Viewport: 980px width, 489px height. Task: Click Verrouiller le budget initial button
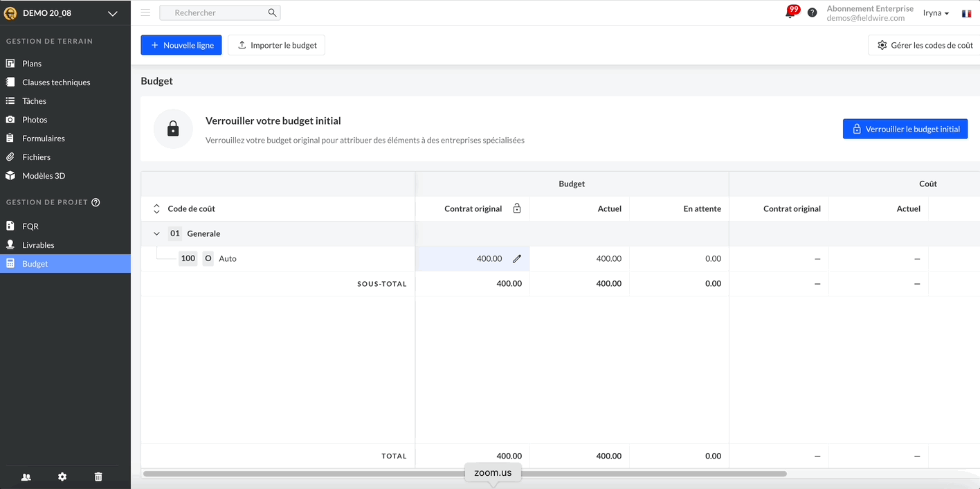(905, 129)
